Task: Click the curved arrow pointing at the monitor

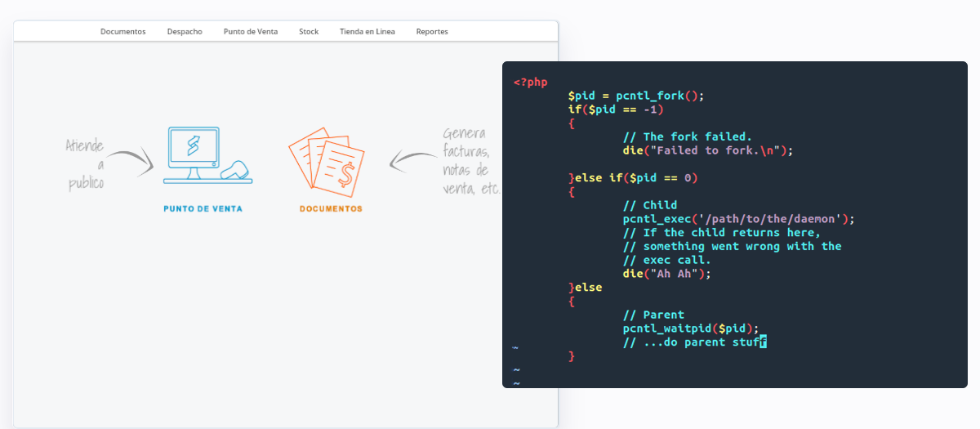Action: click(131, 159)
